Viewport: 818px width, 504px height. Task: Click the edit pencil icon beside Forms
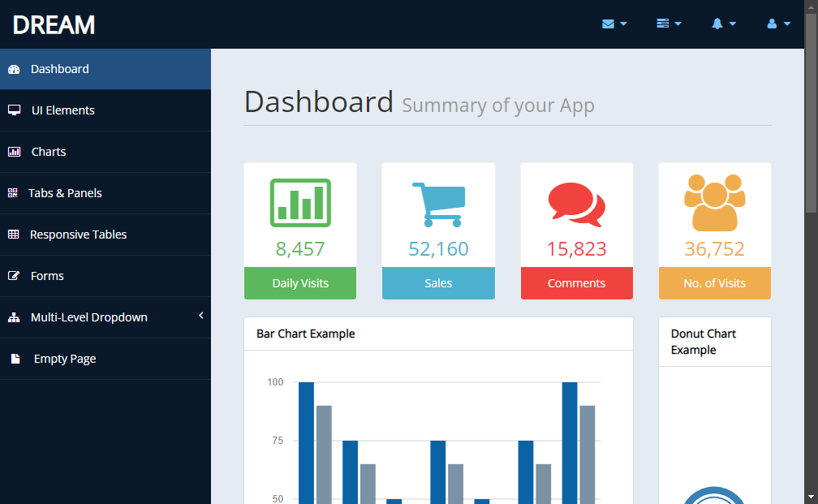(14, 275)
